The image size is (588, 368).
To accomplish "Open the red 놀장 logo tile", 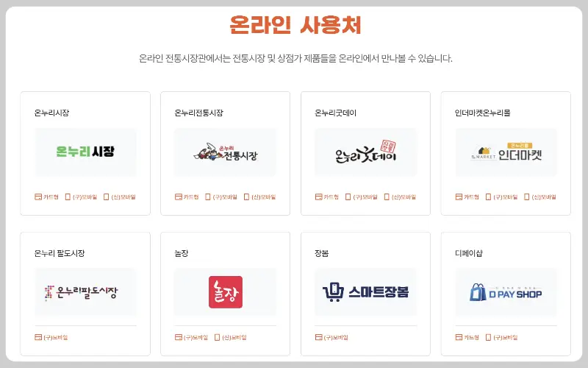I will 226,292.
